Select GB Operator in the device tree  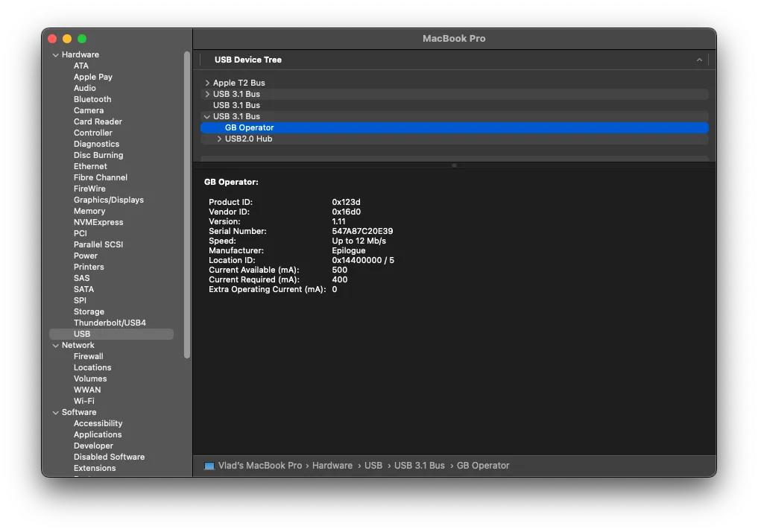coord(250,127)
